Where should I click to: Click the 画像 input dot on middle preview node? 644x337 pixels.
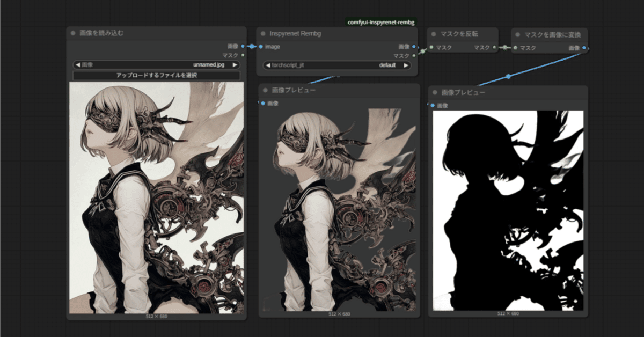[x=263, y=103]
